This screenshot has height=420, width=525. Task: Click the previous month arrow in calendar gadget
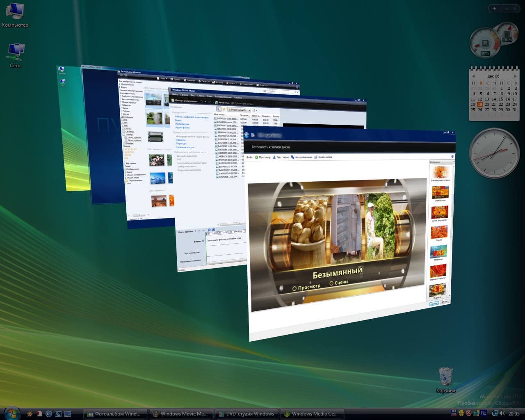tap(473, 76)
